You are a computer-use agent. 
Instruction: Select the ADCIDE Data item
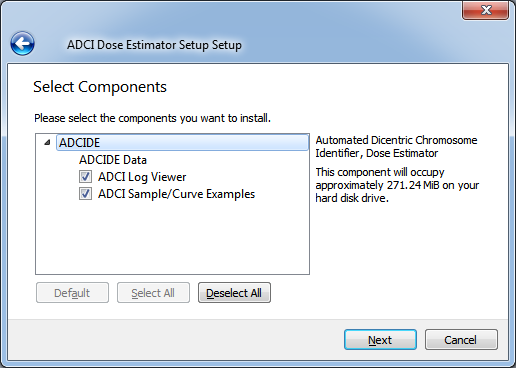[113, 160]
